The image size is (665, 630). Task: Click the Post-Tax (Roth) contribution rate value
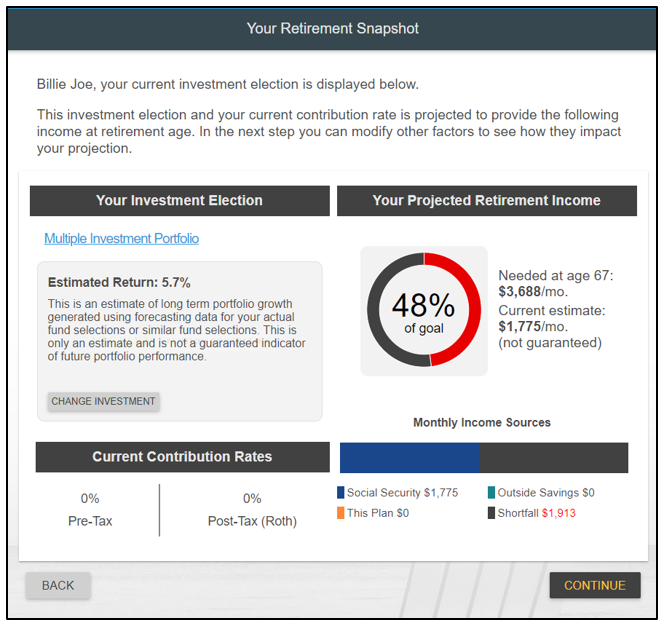point(252,498)
